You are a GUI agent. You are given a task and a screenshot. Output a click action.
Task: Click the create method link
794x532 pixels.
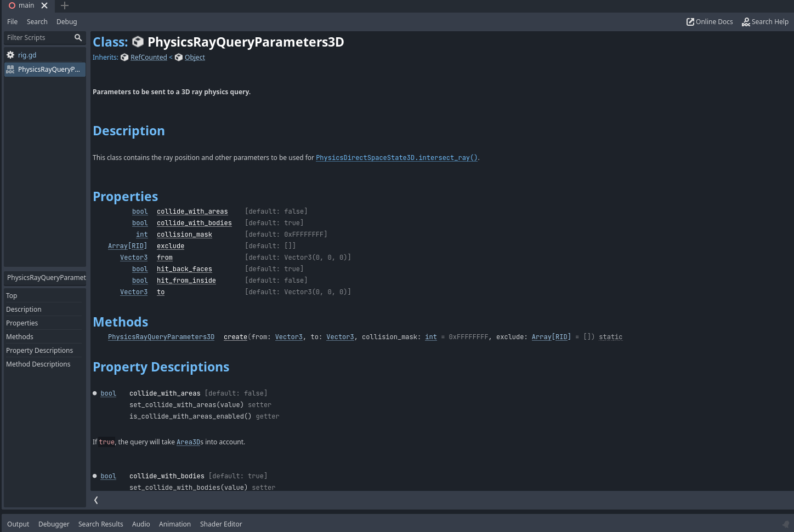tap(236, 337)
